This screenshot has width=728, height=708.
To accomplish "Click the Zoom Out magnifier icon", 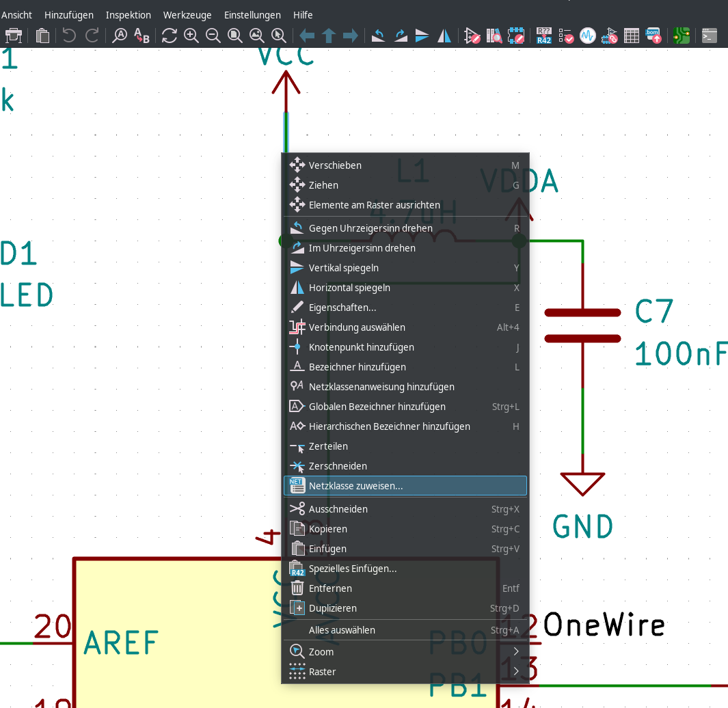I will (213, 36).
